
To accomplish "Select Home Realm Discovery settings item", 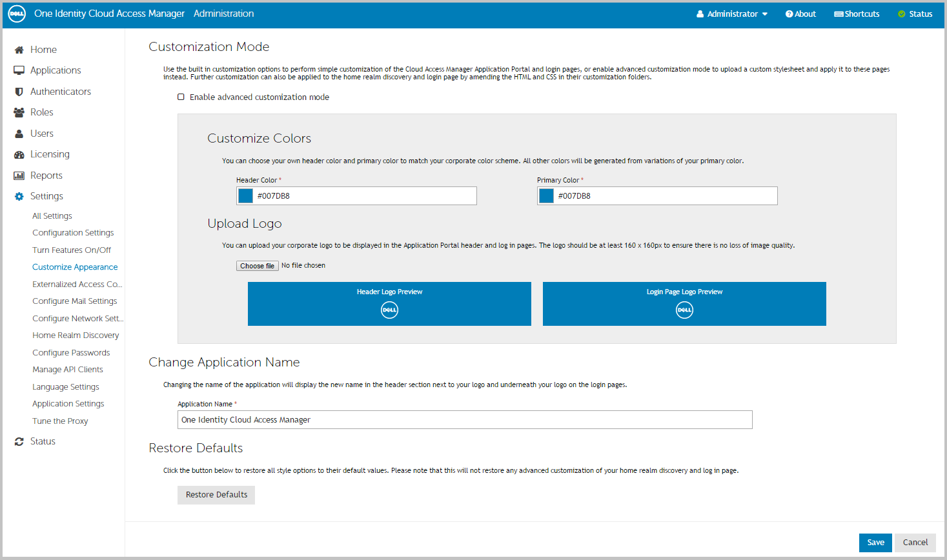I will (x=76, y=335).
